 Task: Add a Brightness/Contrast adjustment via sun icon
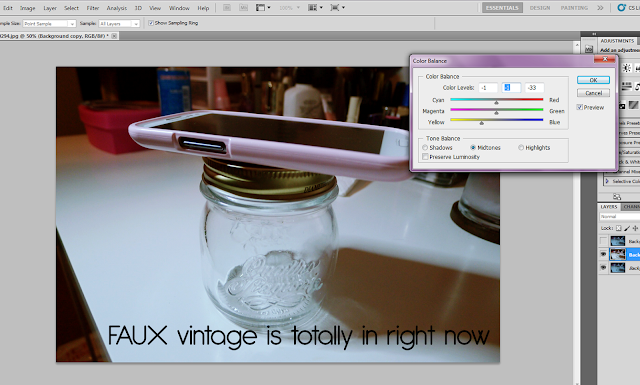tap(627, 68)
